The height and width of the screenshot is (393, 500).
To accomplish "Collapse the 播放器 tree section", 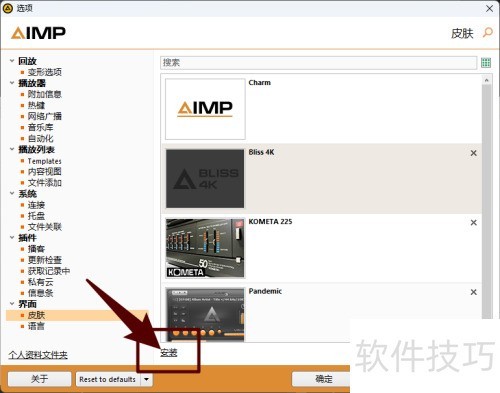I will point(12,83).
